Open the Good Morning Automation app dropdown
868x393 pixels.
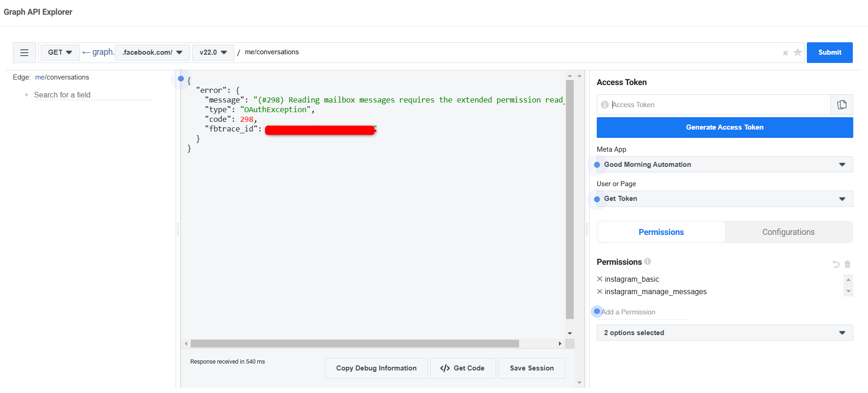(x=725, y=165)
